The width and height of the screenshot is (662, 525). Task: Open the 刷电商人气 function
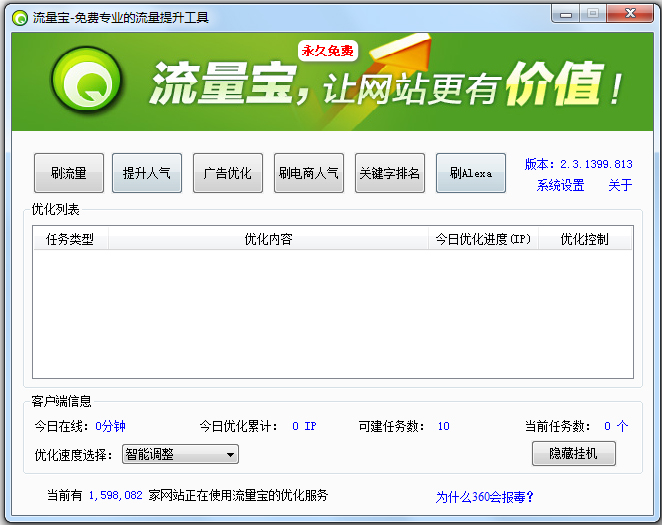[309, 173]
